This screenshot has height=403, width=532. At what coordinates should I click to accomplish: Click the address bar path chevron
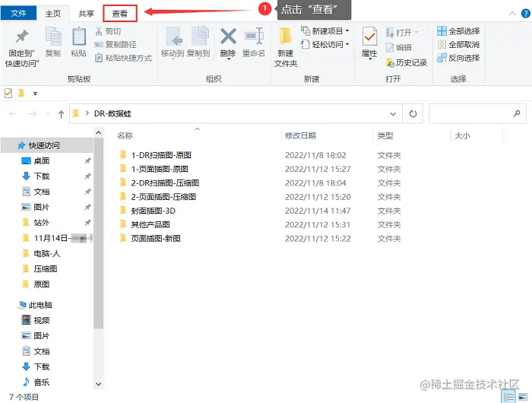(87, 113)
